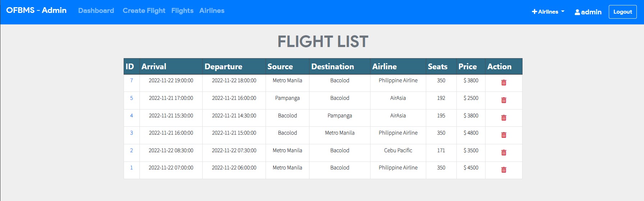The height and width of the screenshot is (201, 644).
Task: Open the Dashboard nav item
Action: click(96, 11)
